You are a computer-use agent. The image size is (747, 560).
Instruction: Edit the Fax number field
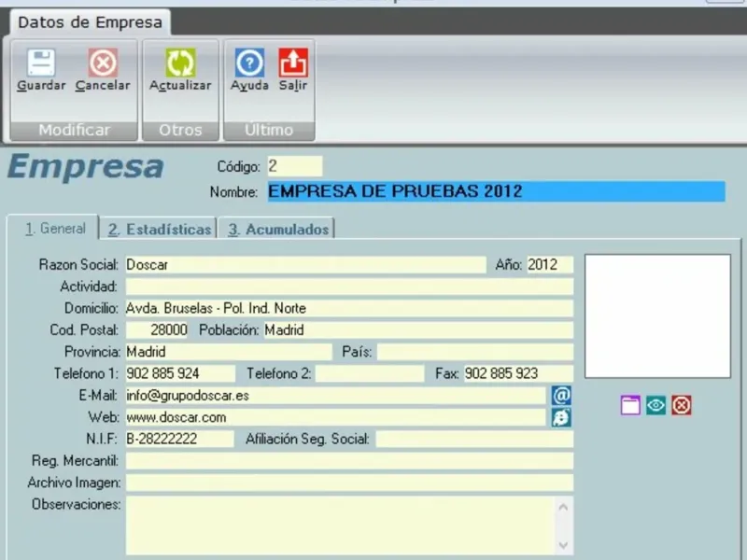coord(518,373)
